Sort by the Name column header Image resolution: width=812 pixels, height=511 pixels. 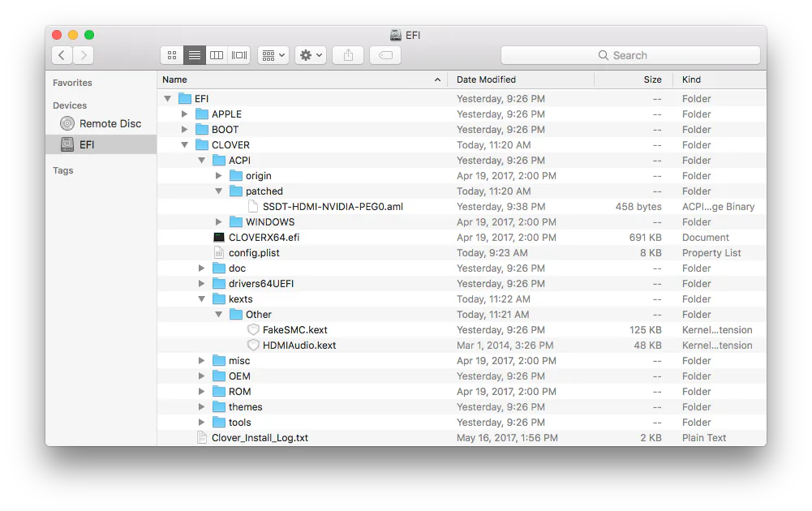click(x=303, y=79)
